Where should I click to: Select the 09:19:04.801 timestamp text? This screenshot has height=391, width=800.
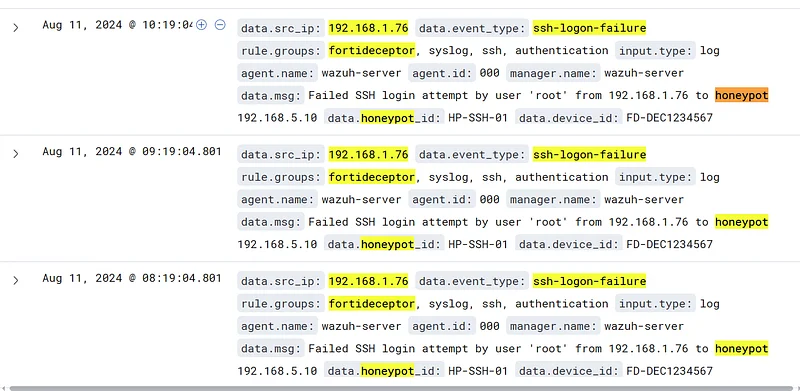(x=132, y=151)
